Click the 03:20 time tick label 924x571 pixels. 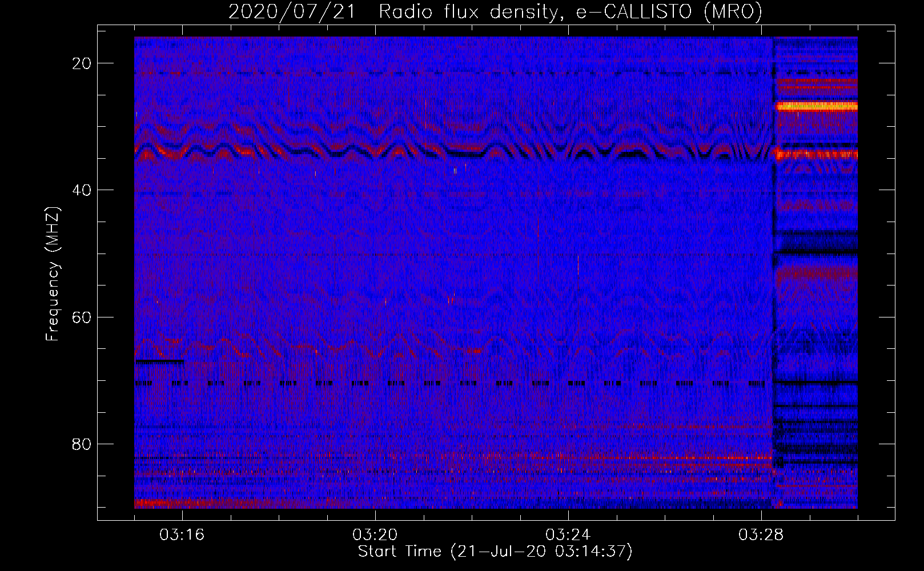pos(375,535)
